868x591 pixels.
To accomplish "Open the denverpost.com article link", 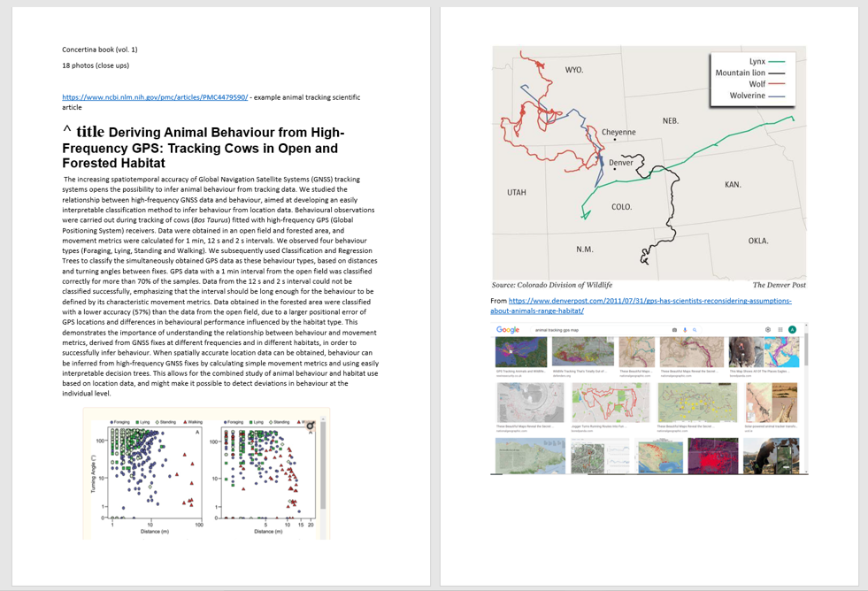I will click(x=641, y=306).
